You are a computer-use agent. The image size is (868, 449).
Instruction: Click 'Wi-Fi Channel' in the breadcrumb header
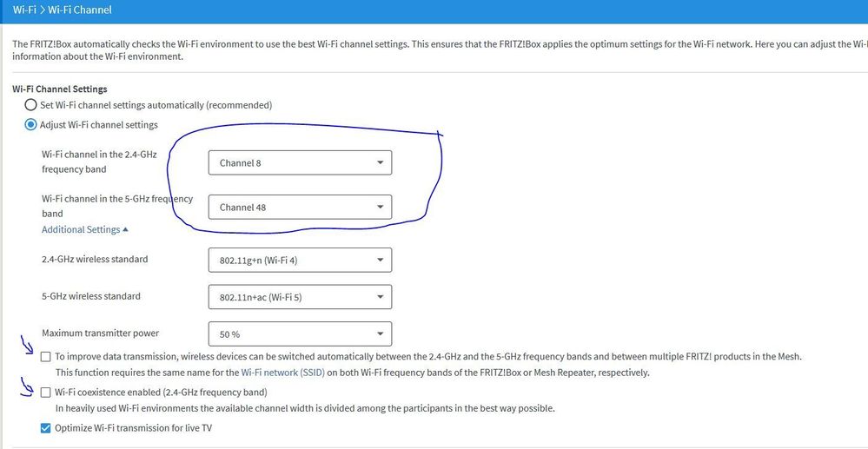[x=80, y=10]
